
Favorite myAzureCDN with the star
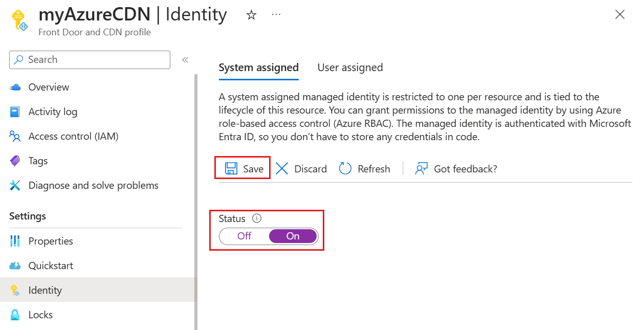[251, 15]
